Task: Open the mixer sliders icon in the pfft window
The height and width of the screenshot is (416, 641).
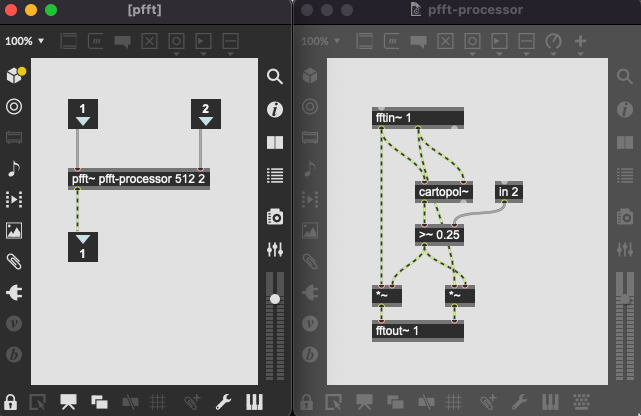Action: [274, 248]
